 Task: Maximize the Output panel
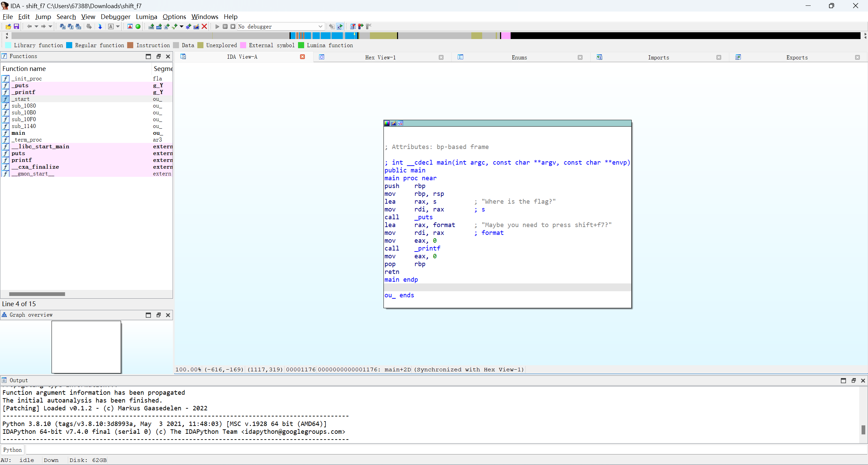pos(843,380)
